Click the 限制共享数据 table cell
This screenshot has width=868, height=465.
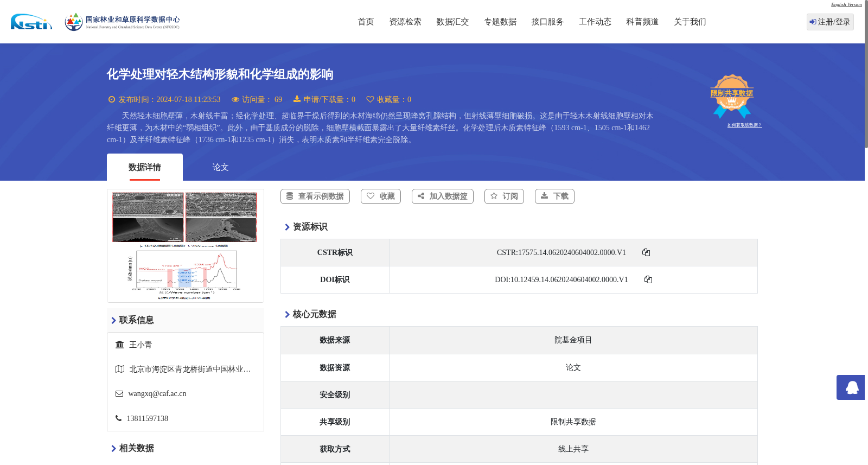click(573, 422)
